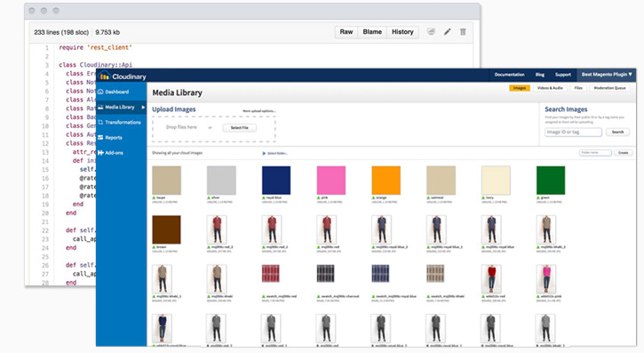Click the Transformations sidebar icon
This screenshot has width=644, height=353.
(x=100, y=122)
